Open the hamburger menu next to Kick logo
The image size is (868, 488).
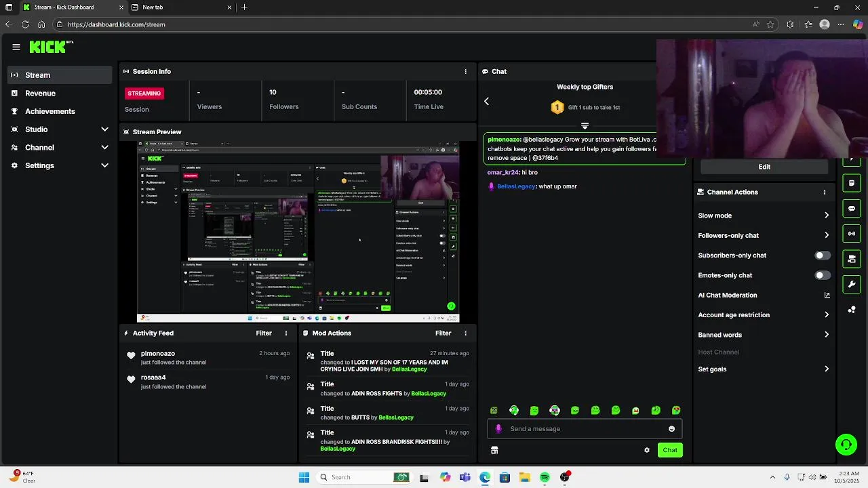click(x=16, y=47)
